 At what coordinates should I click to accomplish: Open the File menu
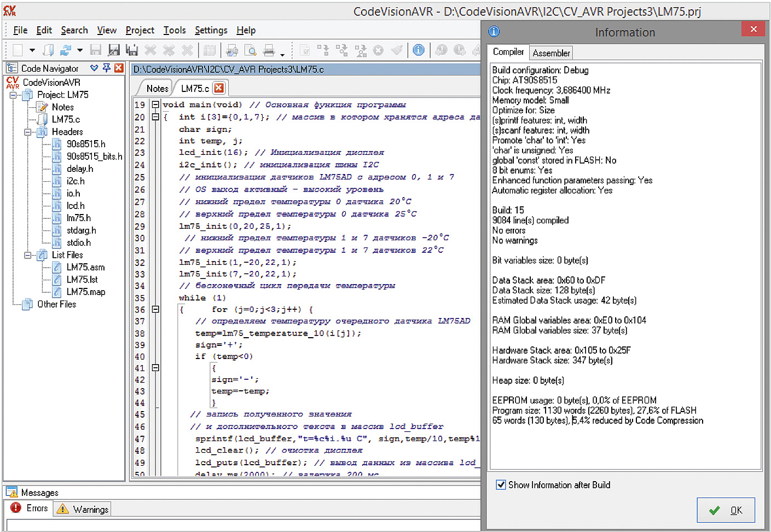click(x=20, y=30)
